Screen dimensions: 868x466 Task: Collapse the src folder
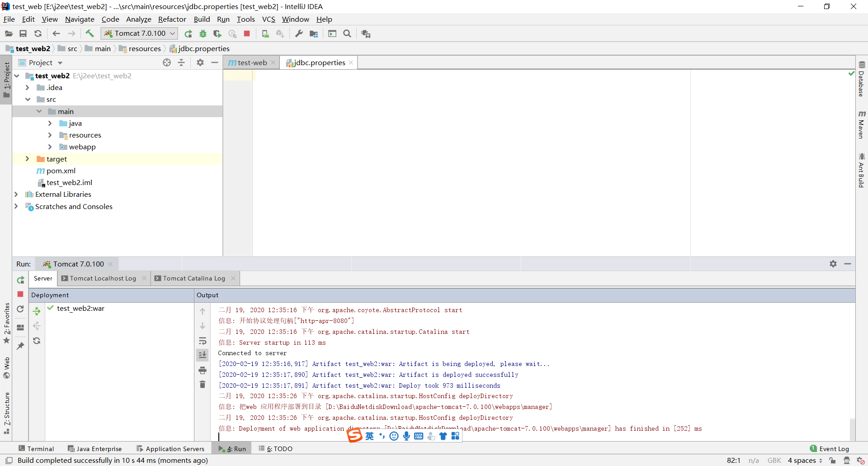coord(28,99)
